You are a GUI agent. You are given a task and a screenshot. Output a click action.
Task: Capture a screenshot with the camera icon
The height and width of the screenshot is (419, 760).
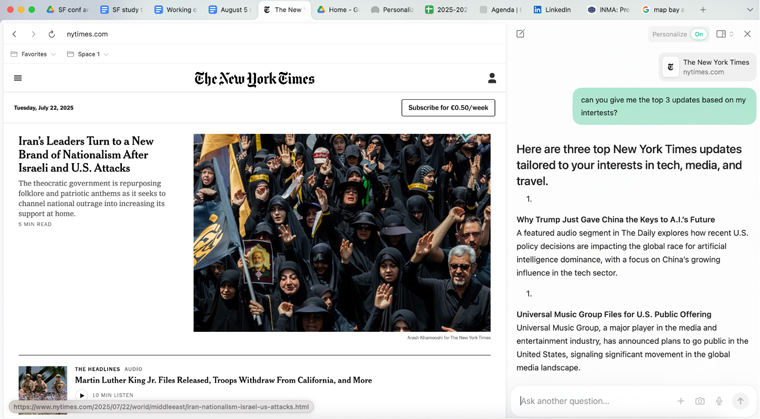pyautogui.click(x=699, y=401)
